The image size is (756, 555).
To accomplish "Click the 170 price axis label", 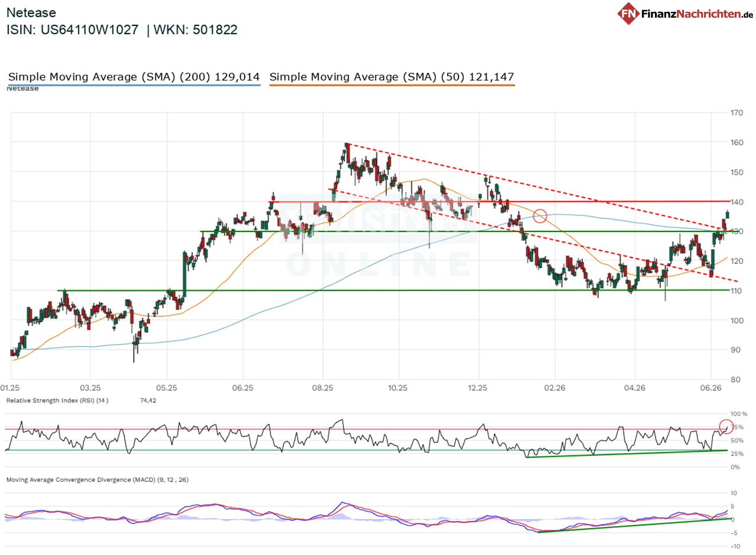I will [737, 113].
